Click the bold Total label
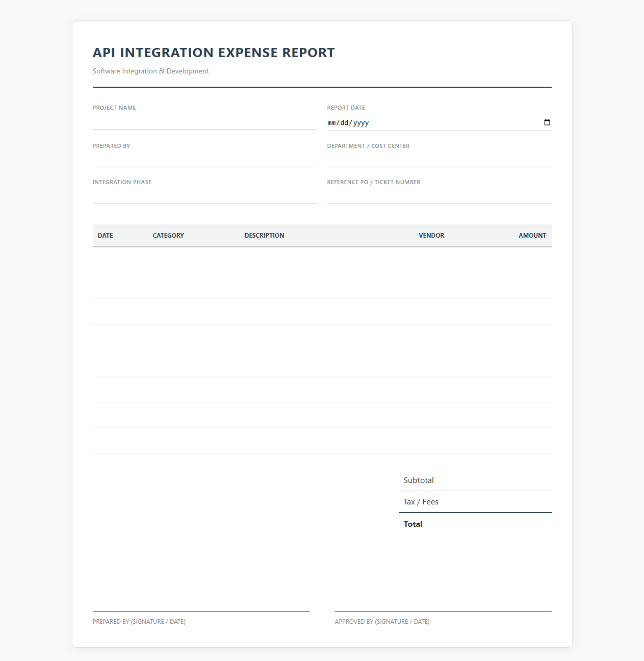 413,524
